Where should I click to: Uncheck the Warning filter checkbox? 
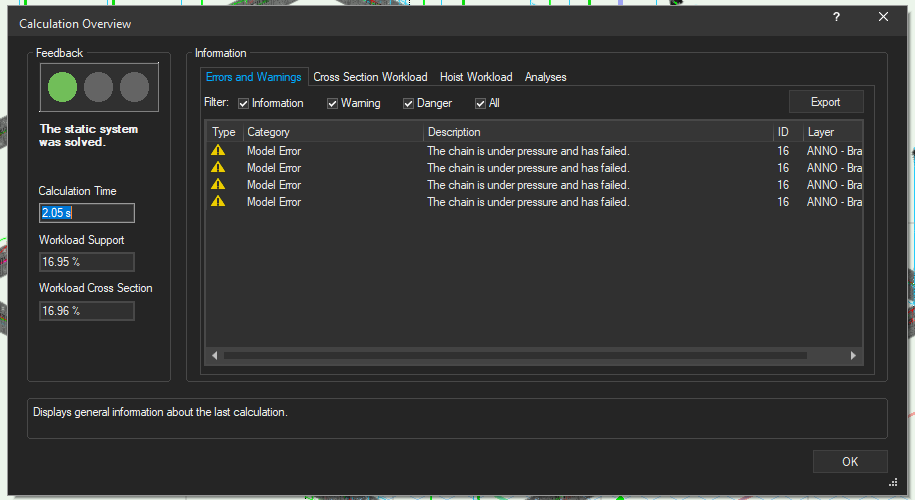coord(332,103)
